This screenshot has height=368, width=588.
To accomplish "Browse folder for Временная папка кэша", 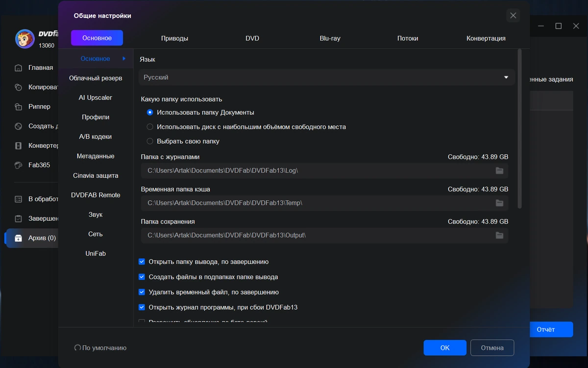I will [499, 203].
